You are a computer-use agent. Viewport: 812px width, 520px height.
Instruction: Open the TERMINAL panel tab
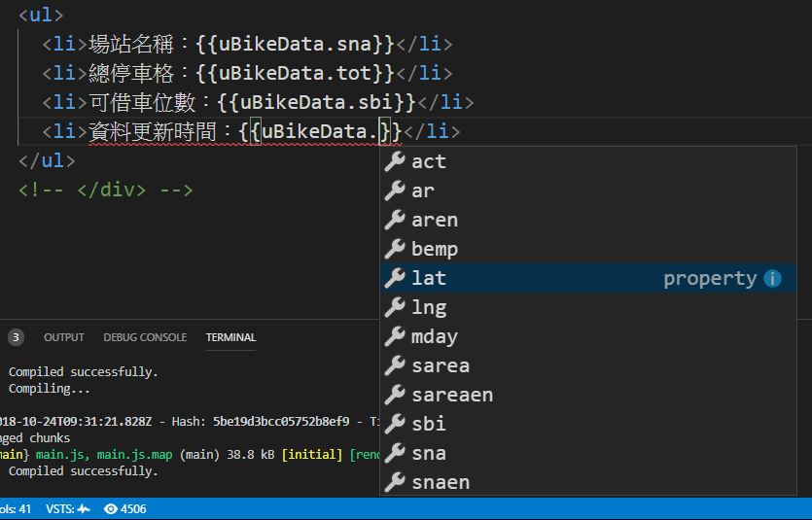(x=231, y=337)
